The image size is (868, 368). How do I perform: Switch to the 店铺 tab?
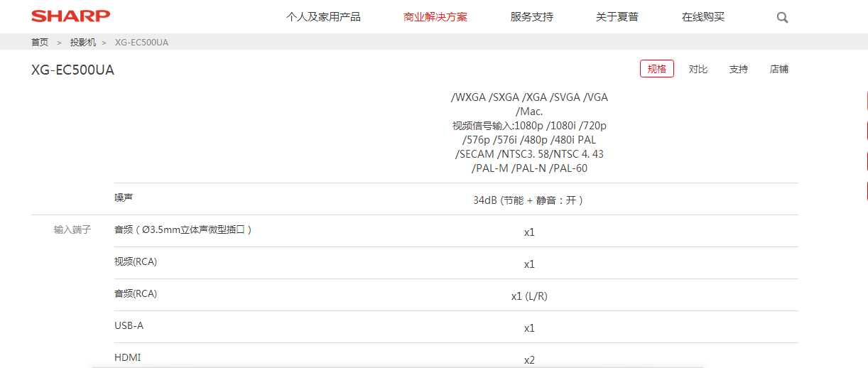pyautogui.click(x=779, y=69)
